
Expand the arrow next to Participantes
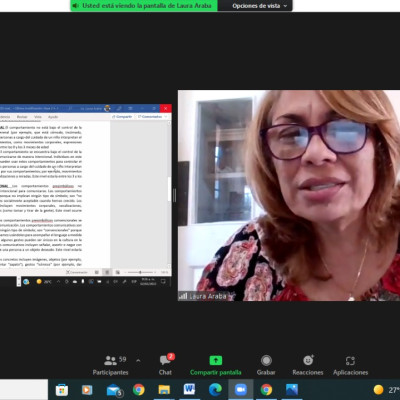138,360
